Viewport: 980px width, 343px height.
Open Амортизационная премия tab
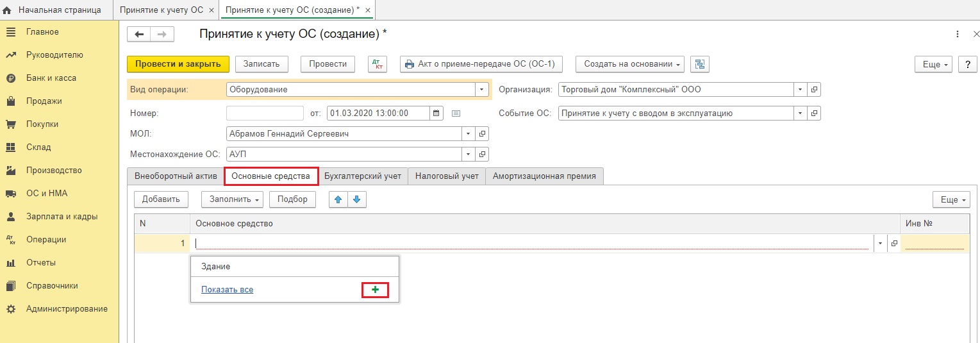coord(544,176)
